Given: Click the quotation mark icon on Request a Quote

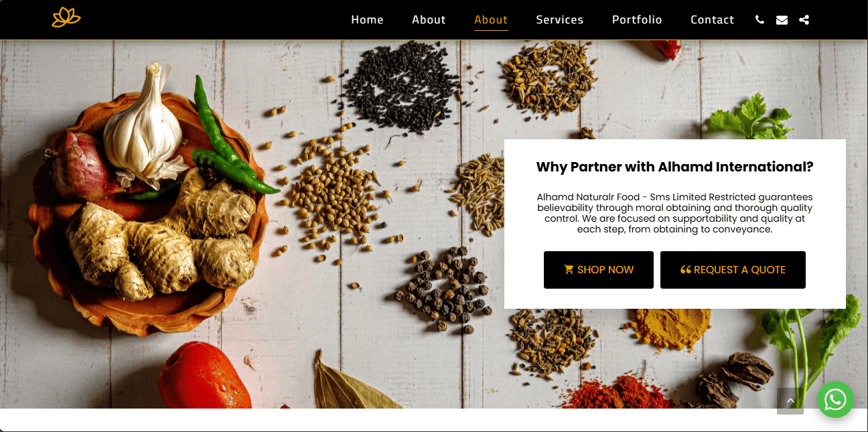Looking at the screenshot, I should click(x=685, y=270).
